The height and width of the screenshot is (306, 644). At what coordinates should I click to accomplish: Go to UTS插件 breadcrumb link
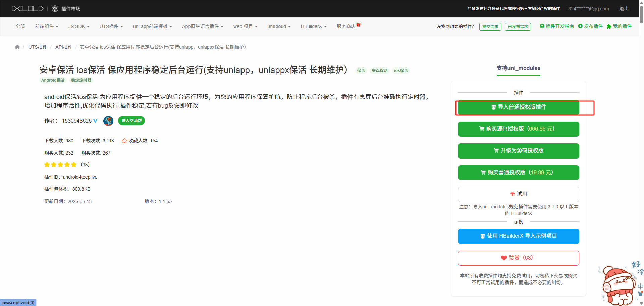coord(38,47)
